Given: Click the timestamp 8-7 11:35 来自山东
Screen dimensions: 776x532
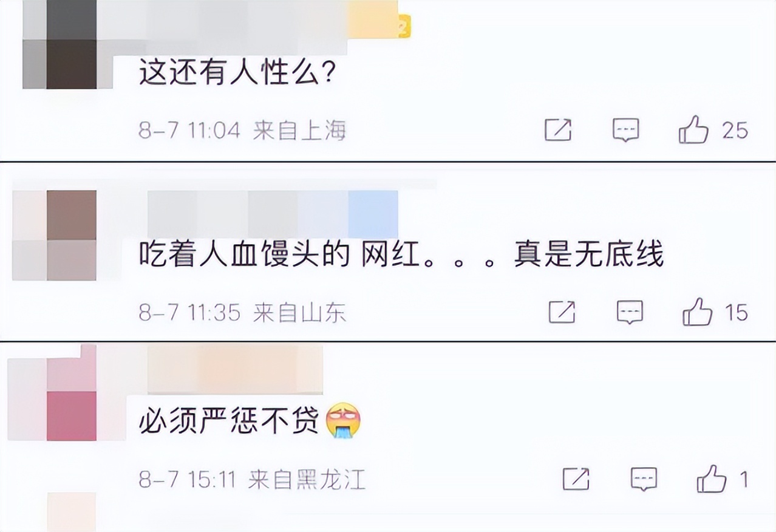Looking at the screenshot, I should coord(242,313).
